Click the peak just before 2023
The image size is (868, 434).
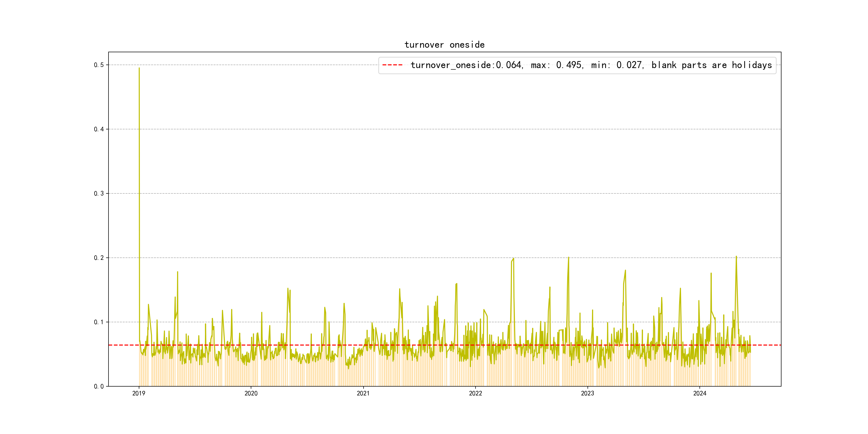(568, 258)
